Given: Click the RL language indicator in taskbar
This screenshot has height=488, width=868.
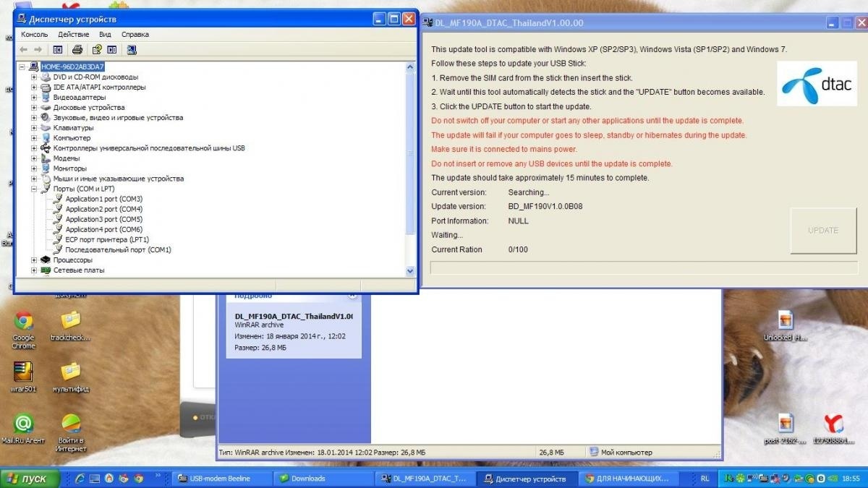Looking at the screenshot, I should 705,478.
